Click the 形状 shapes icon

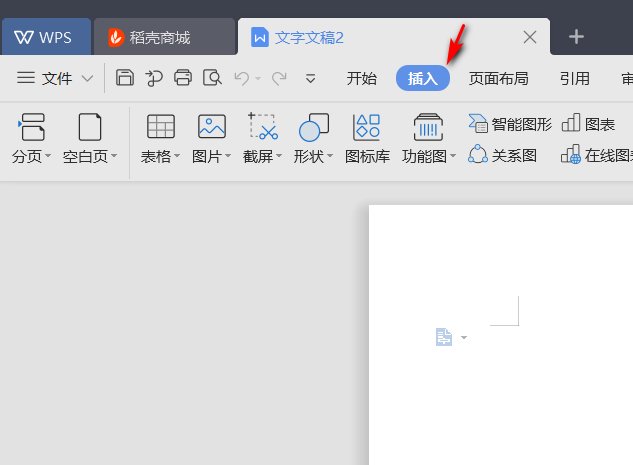[x=314, y=127]
